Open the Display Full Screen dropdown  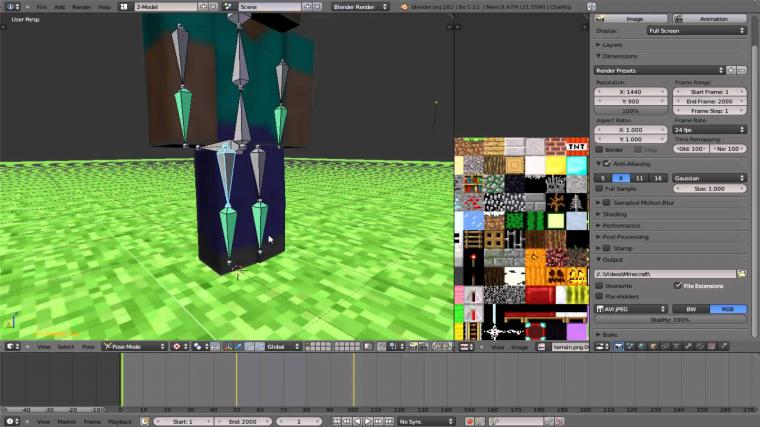pyautogui.click(x=697, y=31)
